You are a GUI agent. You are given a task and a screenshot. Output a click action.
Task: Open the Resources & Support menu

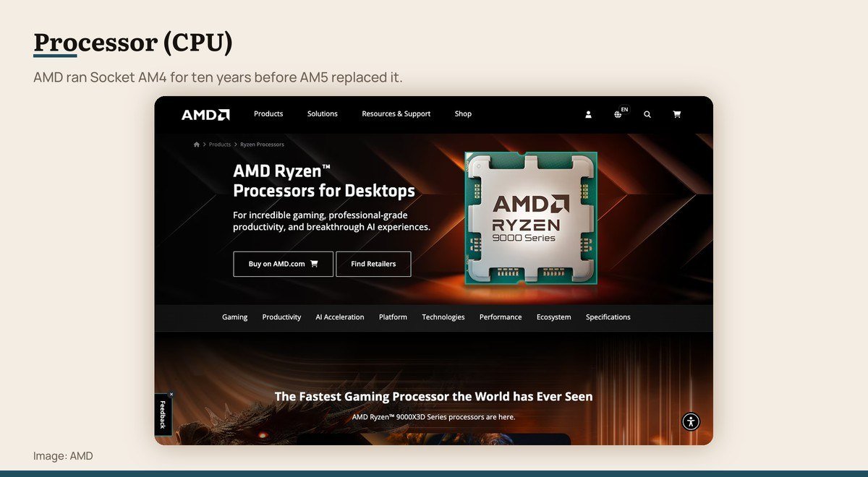tap(396, 114)
